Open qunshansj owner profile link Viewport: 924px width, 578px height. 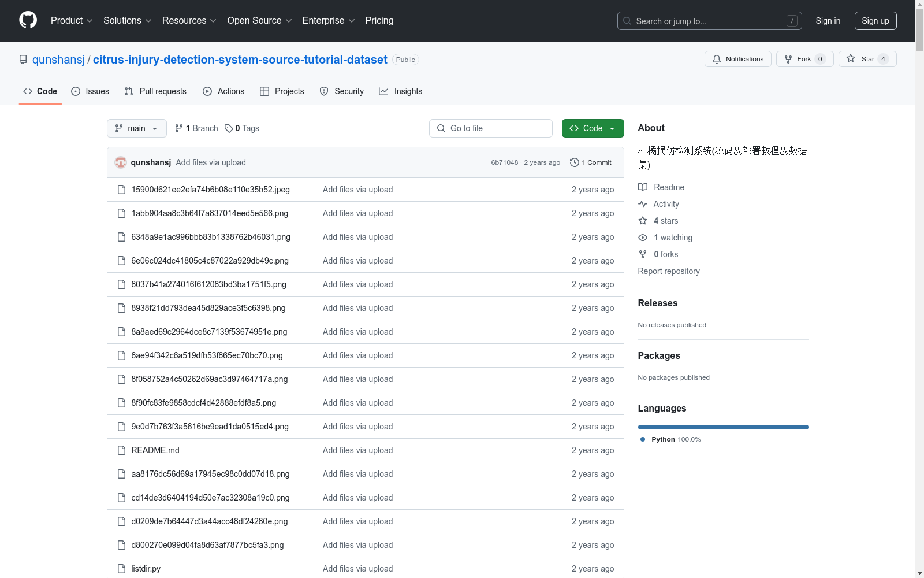58,60
